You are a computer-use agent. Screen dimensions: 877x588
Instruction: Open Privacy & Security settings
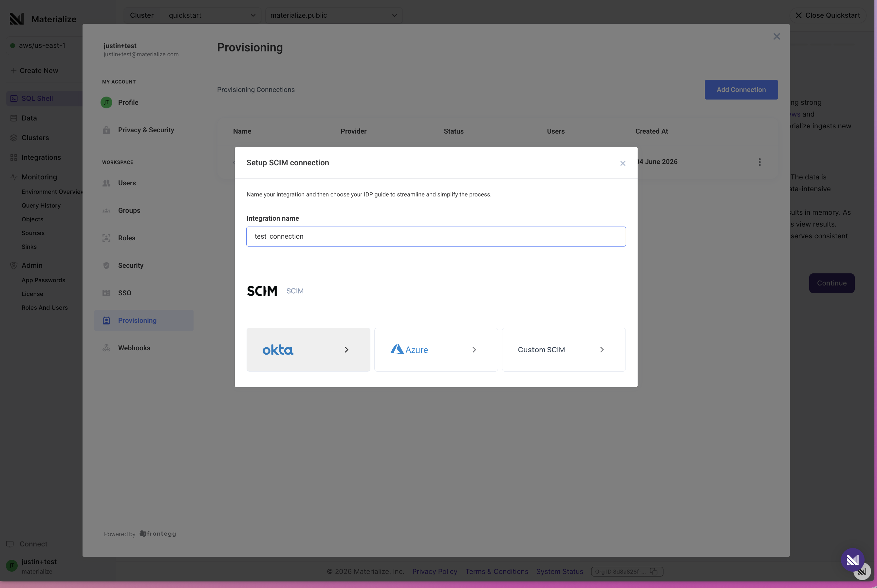pyautogui.click(x=144, y=130)
